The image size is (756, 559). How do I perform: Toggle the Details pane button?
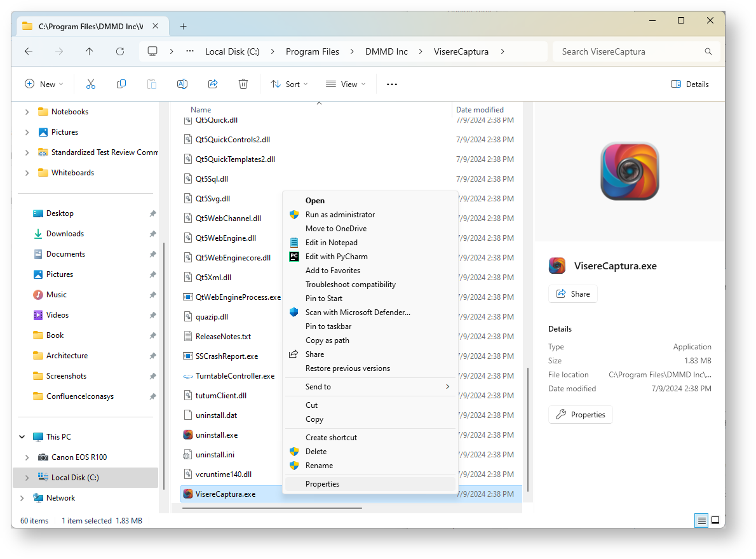(690, 84)
